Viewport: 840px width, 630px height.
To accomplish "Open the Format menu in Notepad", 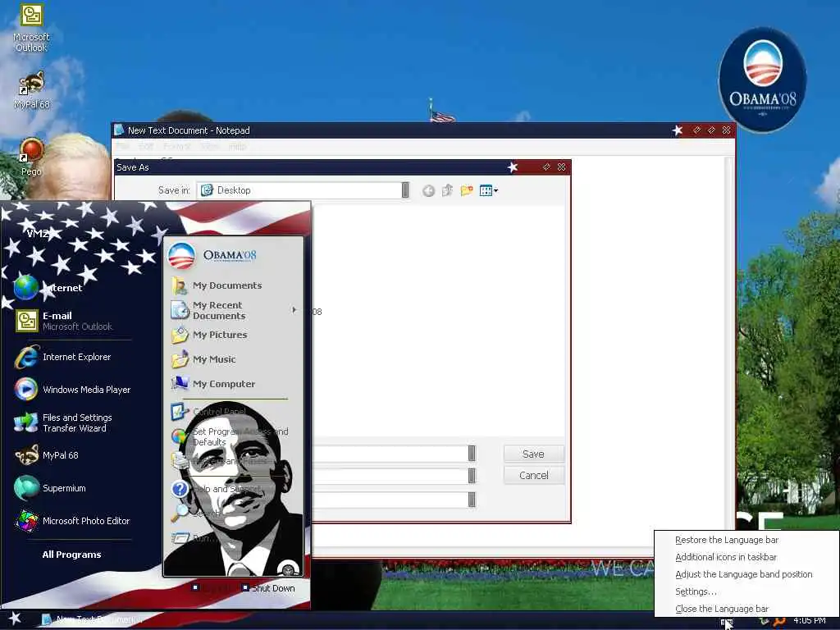I will 177,146.
